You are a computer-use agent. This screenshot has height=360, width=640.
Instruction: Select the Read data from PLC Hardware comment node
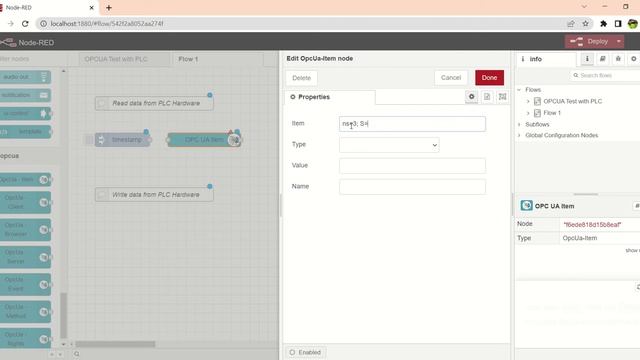pos(154,103)
